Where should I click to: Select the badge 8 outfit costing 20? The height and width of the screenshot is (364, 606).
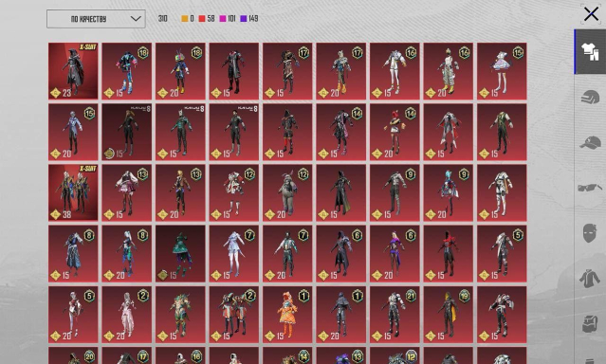tap(127, 254)
